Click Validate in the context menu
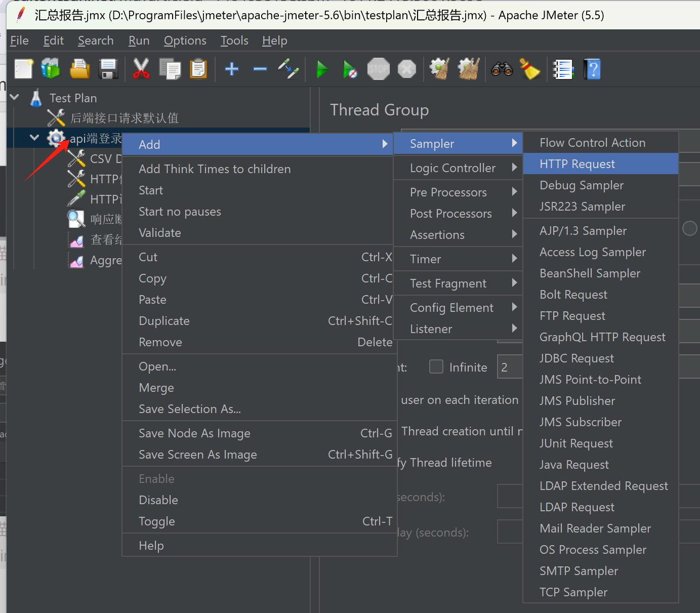 point(258,233)
